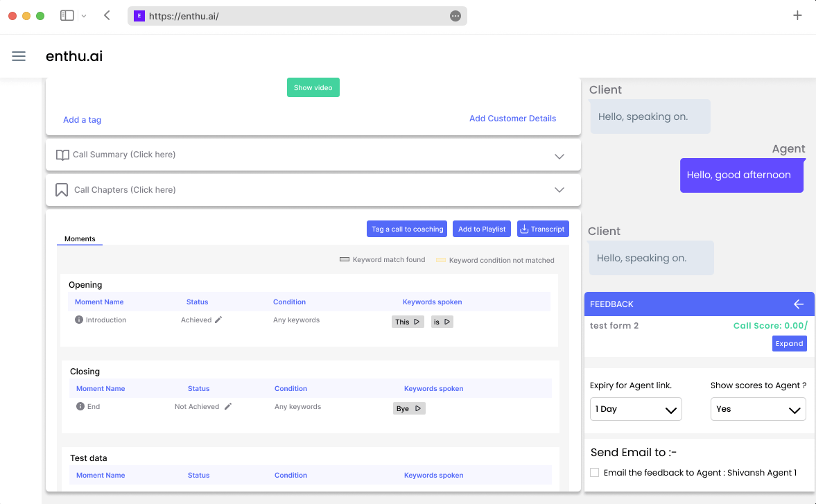Open browser sidebar toggle icon
The image size is (816, 504).
(67, 15)
